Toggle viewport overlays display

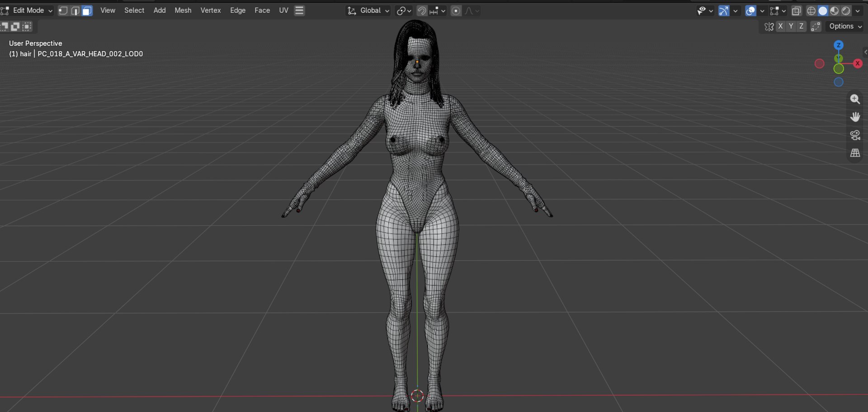750,11
